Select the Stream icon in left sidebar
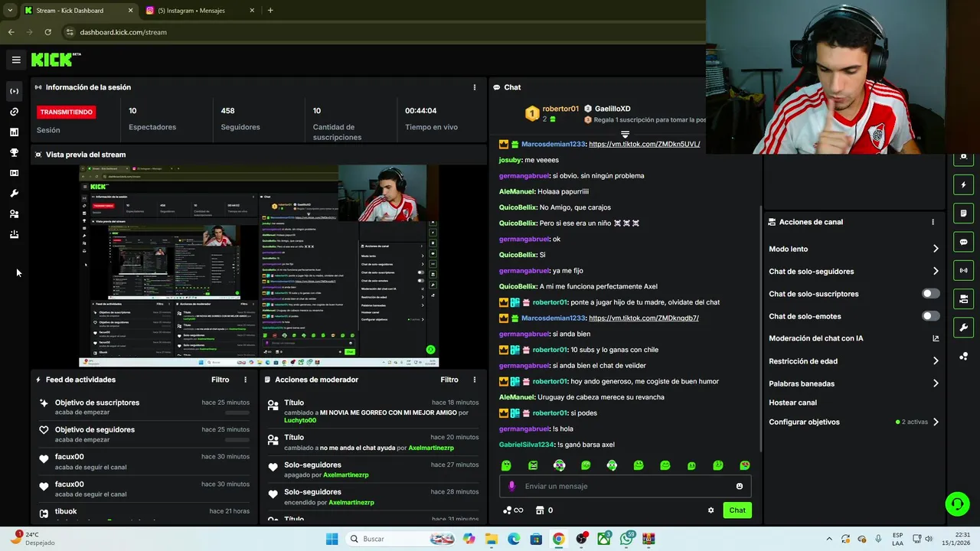Screen dimensions: 980x551 (x=14, y=91)
